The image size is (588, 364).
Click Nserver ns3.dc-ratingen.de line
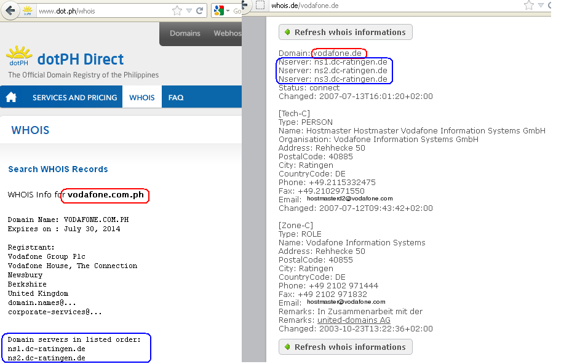click(x=333, y=79)
